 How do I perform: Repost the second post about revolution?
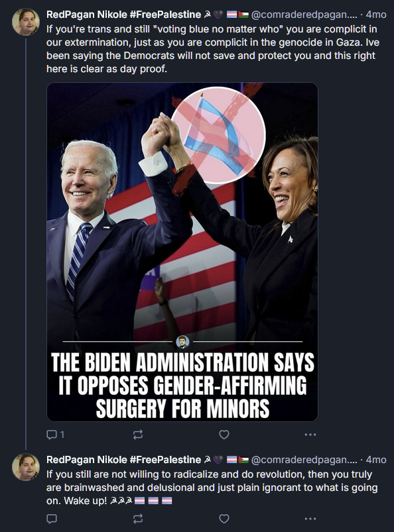pyautogui.click(x=138, y=519)
